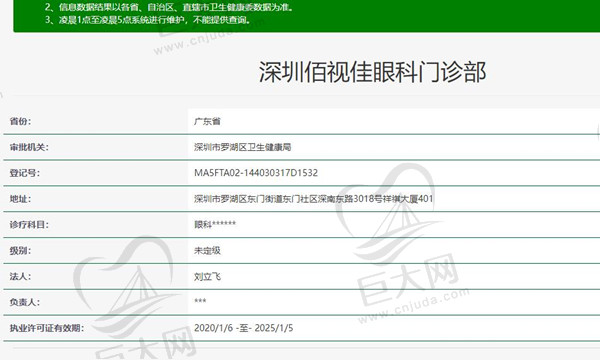
Task: Click the 审批机关 label
Action: [x=29, y=147]
